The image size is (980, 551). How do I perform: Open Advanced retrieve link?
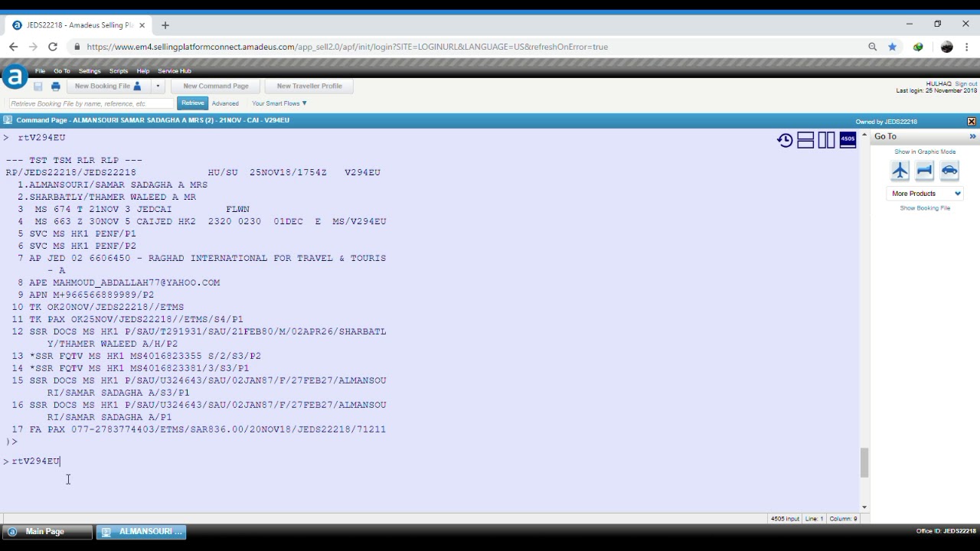[225, 103]
